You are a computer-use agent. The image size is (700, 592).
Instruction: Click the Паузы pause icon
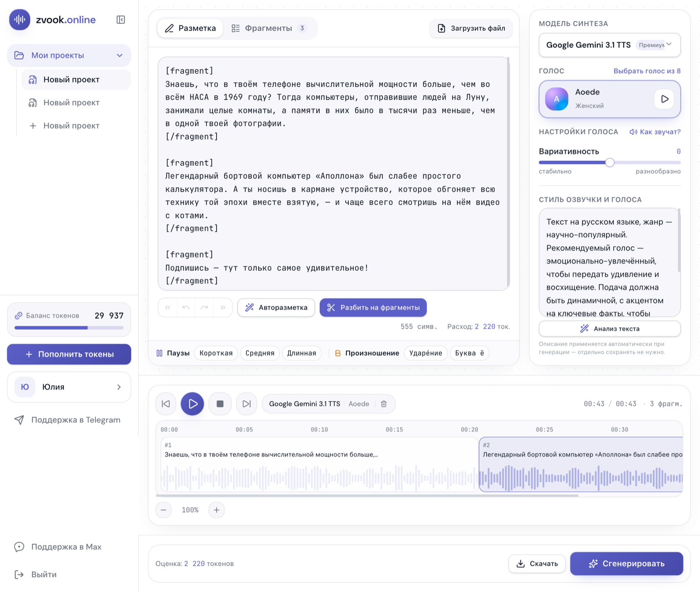tap(160, 353)
